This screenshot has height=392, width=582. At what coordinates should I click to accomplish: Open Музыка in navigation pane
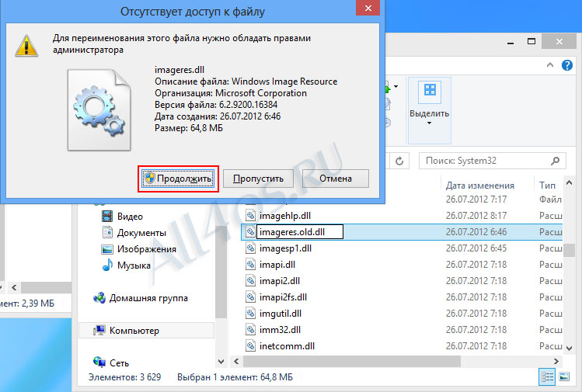(134, 265)
